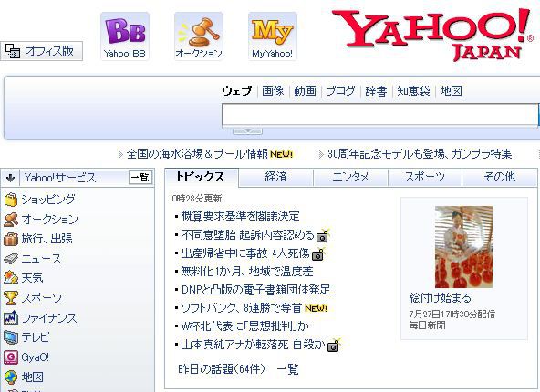Click the down arrow beside Yahoo!サービス
Image resolution: width=540 pixels, height=392 pixels.
(x=10, y=178)
